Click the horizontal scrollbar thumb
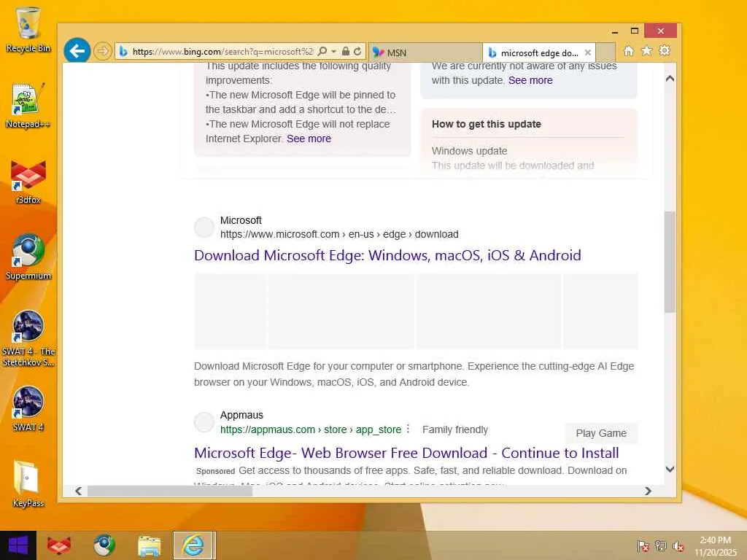 coord(169,491)
